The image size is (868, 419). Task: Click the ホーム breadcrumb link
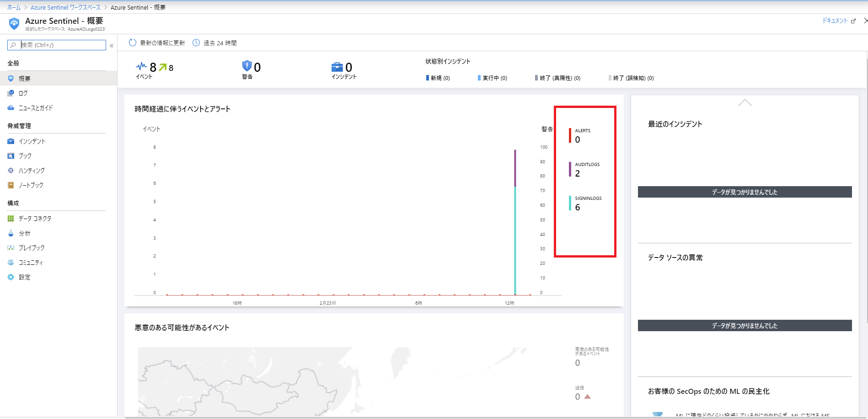tap(14, 7)
